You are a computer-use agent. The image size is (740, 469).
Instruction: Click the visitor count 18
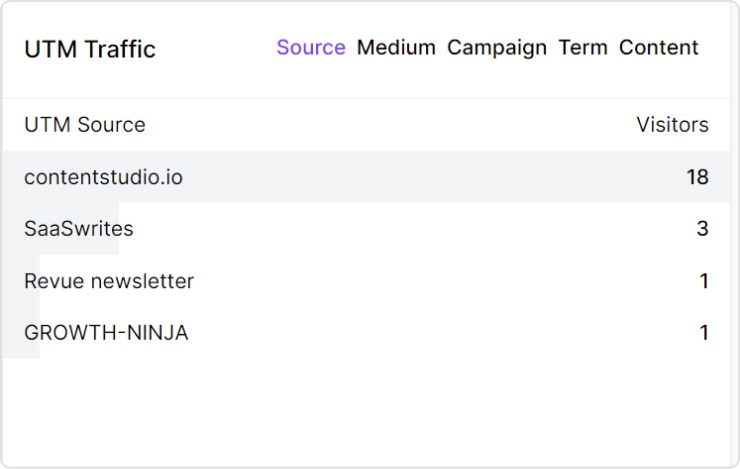(697, 177)
